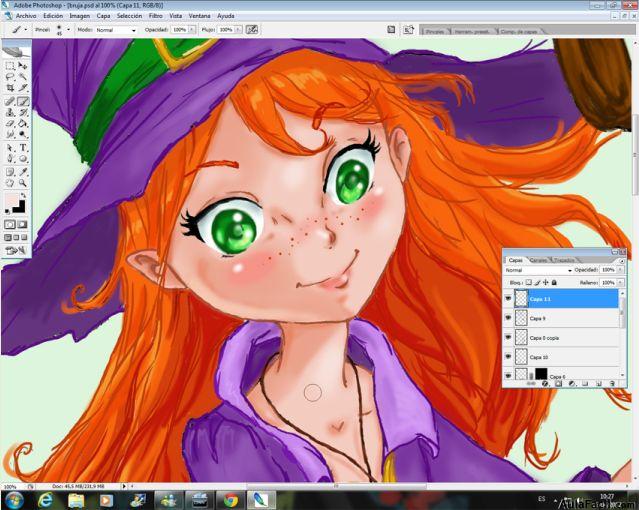Hide the Capa 9 layer
The width and height of the screenshot is (639, 510).
[x=508, y=318]
